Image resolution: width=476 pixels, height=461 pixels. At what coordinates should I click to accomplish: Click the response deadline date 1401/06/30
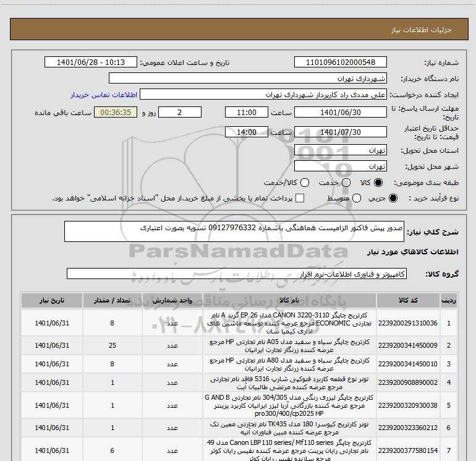(x=340, y=112)
